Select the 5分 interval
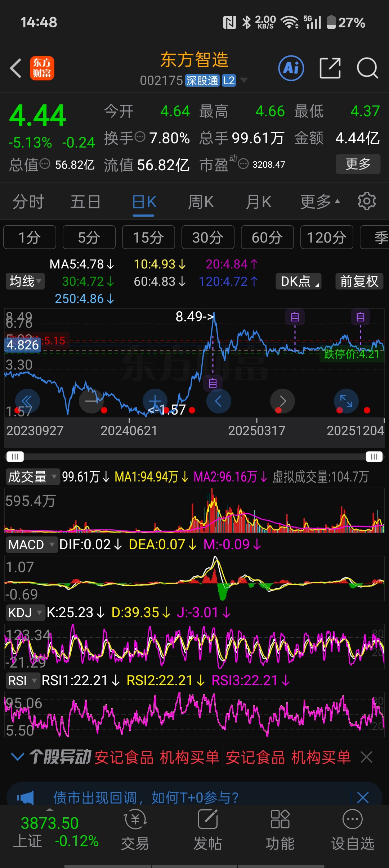The image size is (389, 868). click(89, 237)
